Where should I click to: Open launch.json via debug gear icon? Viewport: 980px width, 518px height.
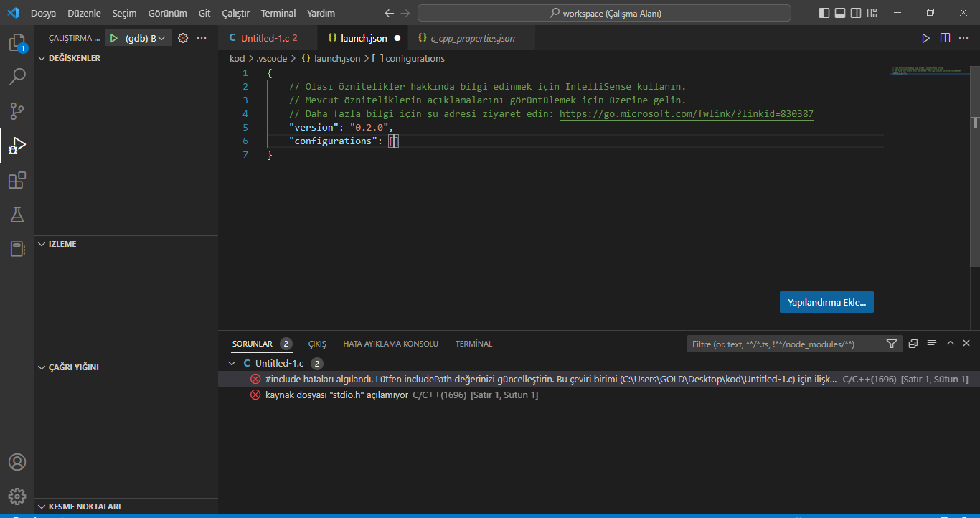tap(182, 38)
